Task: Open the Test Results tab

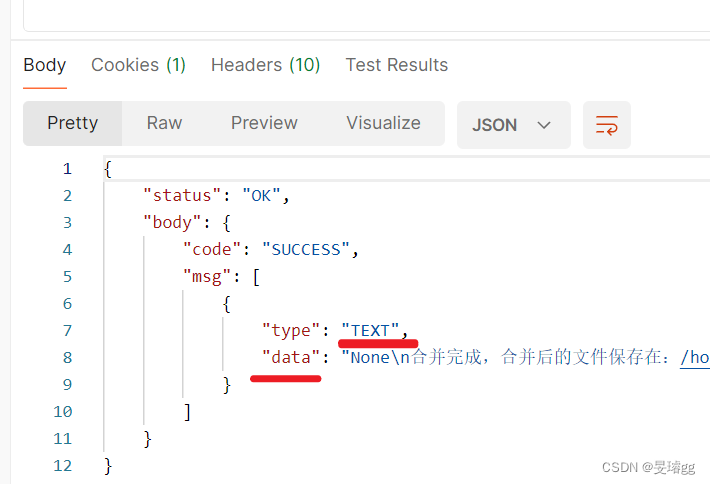Action: point(397,65)
